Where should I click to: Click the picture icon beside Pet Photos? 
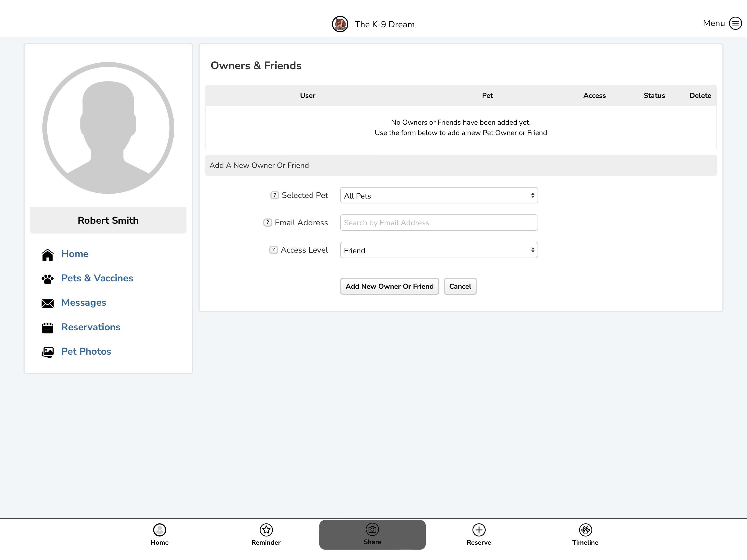click(x=48, y=352)
